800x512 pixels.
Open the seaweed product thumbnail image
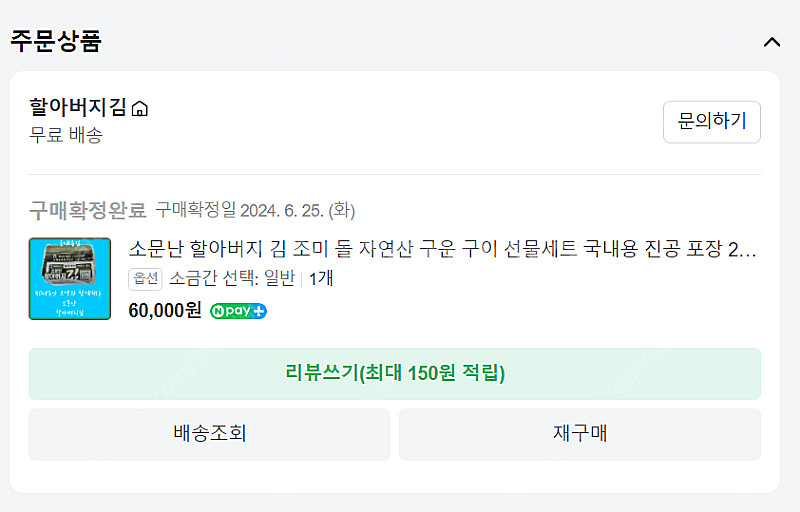point(70,278)
